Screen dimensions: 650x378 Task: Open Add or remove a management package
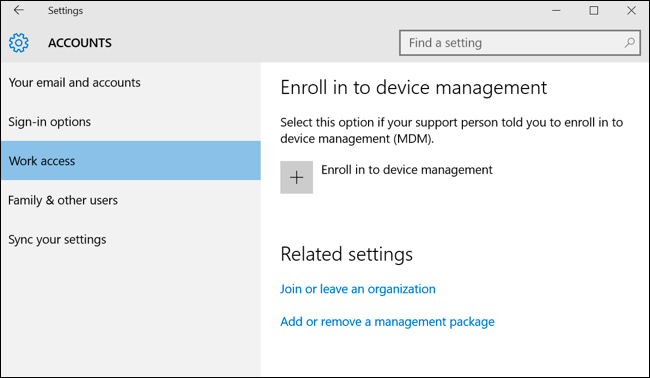tap(387, 322)
